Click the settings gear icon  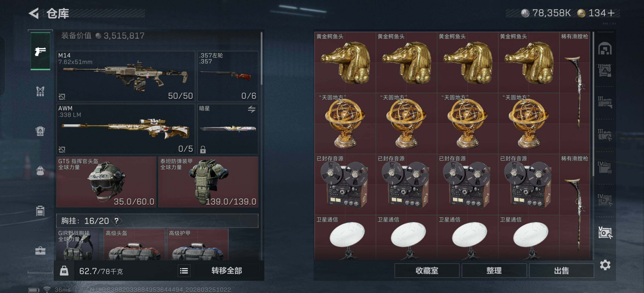[x=605, y=265]
